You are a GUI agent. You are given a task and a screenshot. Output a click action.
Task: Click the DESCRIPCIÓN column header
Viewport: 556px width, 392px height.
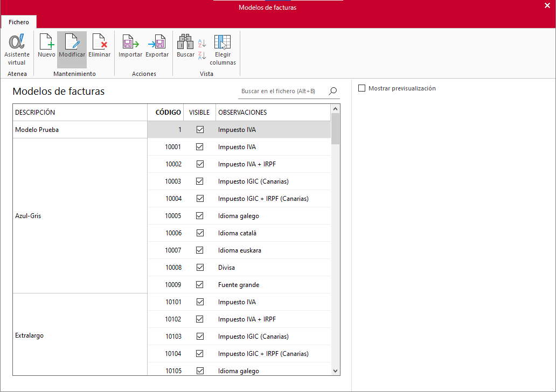tap(80, 113)
